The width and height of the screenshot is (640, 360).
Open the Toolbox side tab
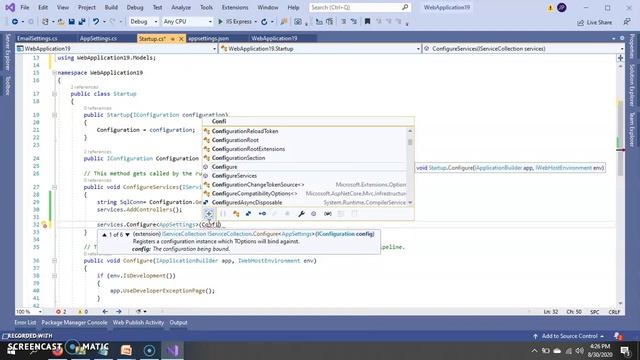tap(7, 86)
